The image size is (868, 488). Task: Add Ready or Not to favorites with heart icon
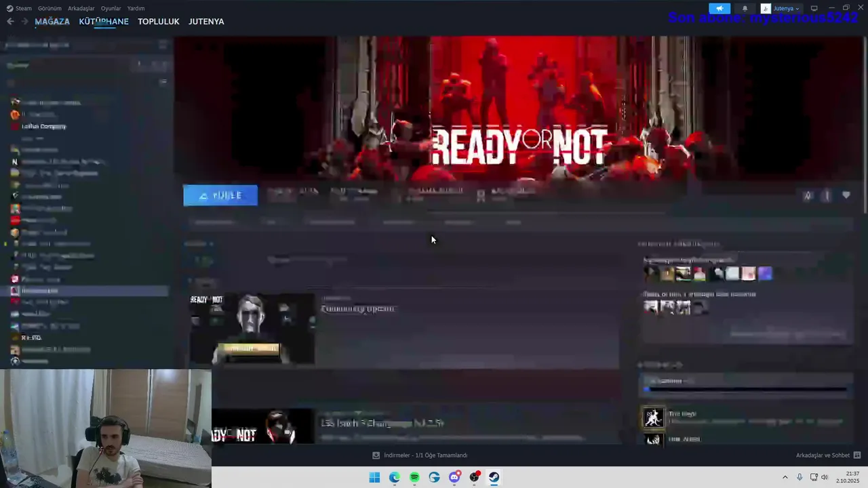[846, 195]
